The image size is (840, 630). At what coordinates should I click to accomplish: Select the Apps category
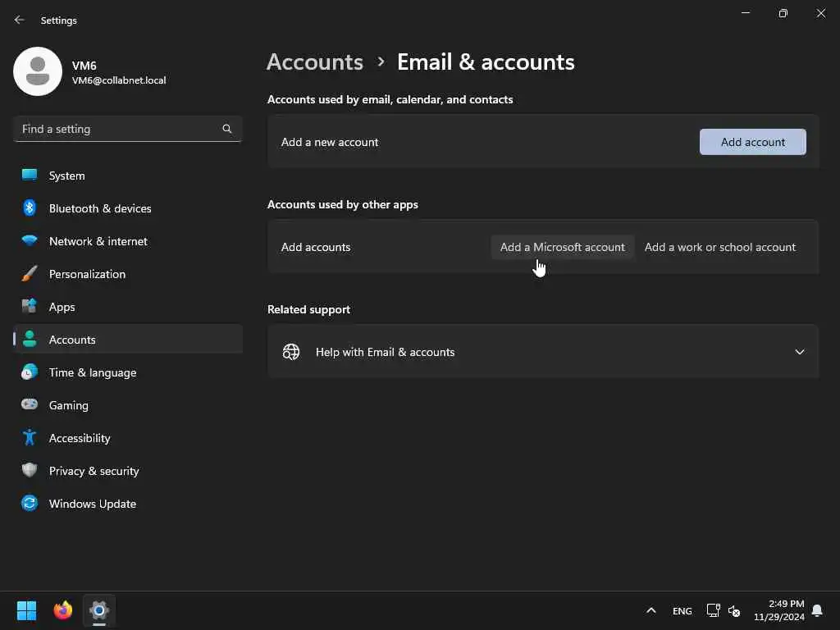click(x=127, y=307)
